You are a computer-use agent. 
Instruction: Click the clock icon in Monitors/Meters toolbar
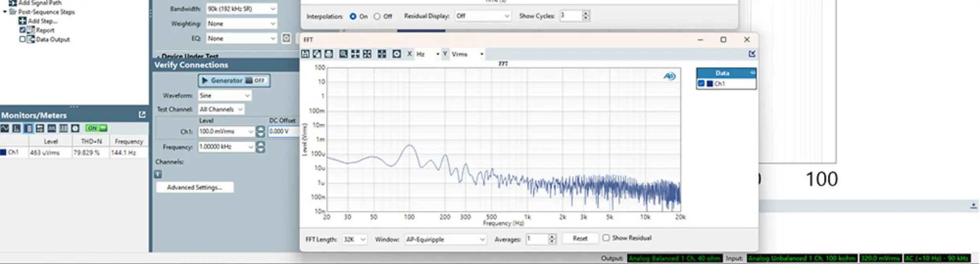75,128
